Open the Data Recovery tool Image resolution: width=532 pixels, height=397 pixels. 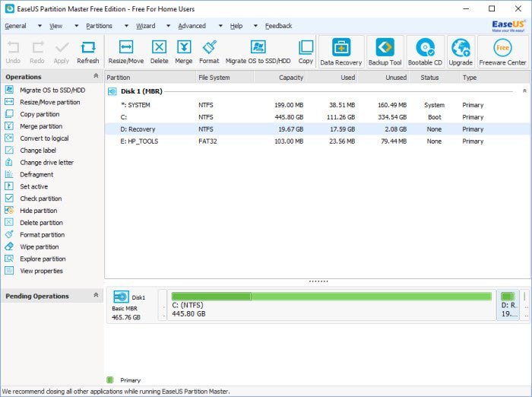[x=341, y=52]
